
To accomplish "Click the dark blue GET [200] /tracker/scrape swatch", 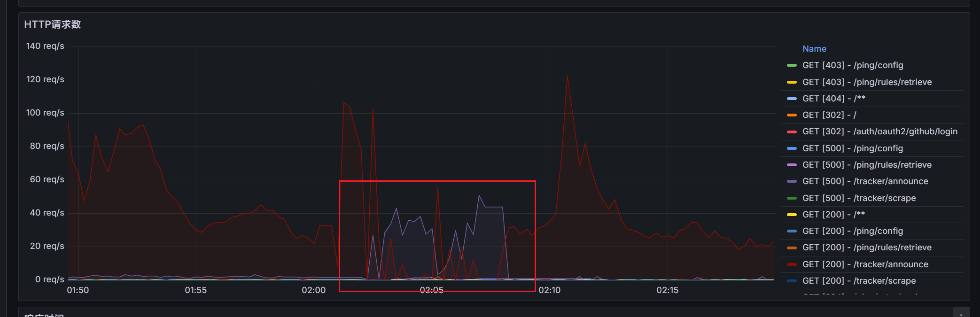I will pos(792,281).
